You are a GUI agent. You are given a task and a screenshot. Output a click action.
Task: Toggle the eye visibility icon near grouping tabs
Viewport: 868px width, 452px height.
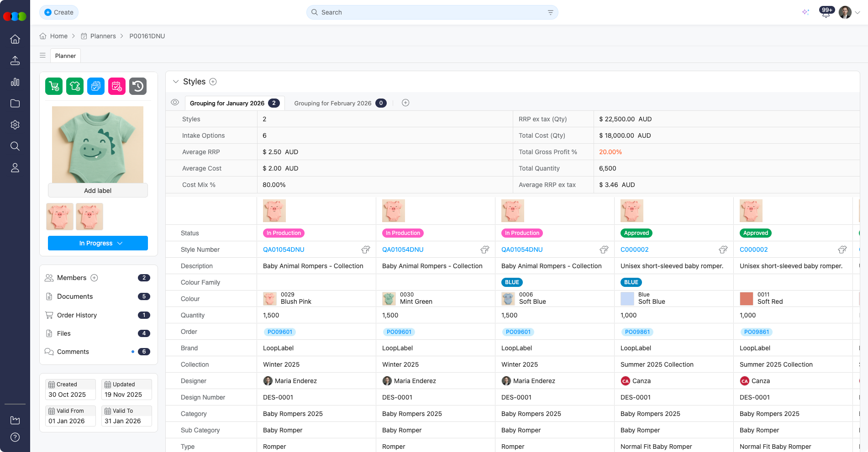(175, 103)
